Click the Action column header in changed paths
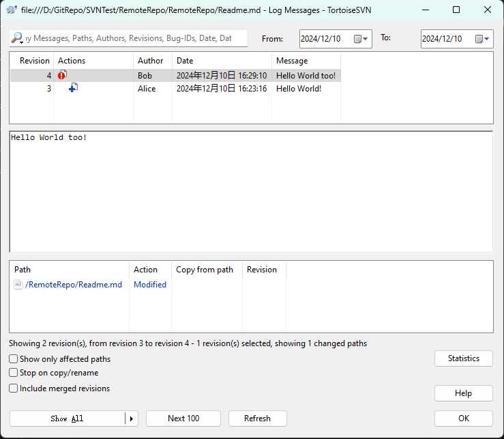 (x=151, y=270)
